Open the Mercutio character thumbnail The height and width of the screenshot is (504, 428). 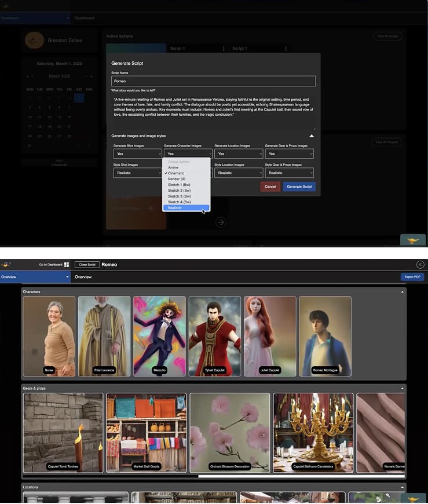pyautogui.click(x=160, y=336)
